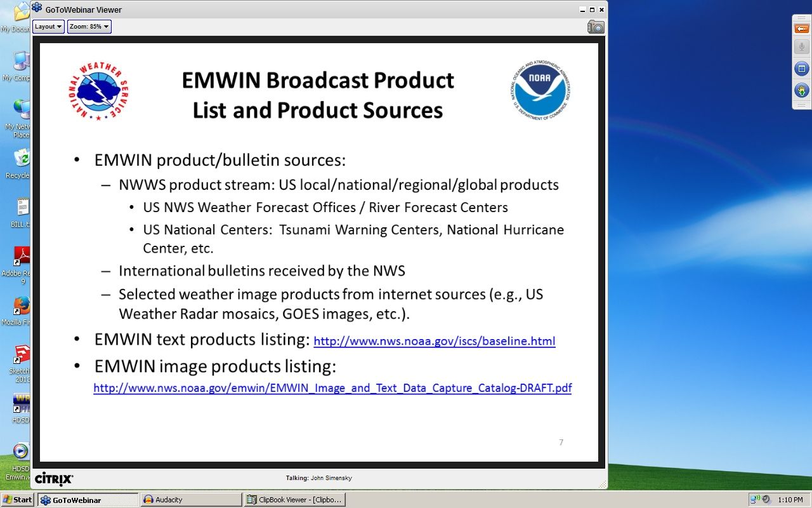Click the National Weather Service logo on slide
The image size is (812, 508).
pos(98,91)
